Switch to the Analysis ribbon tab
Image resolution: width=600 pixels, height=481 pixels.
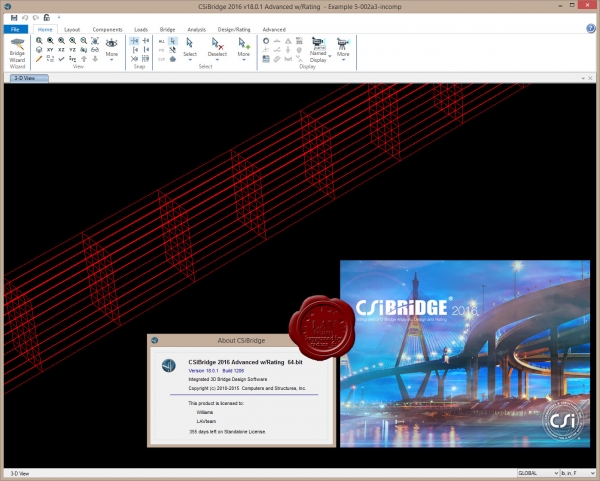[196, 29]
